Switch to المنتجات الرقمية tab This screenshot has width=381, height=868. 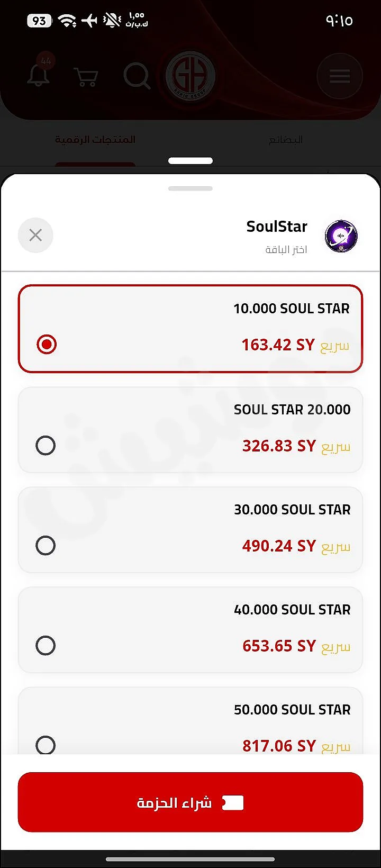point(95,140)
